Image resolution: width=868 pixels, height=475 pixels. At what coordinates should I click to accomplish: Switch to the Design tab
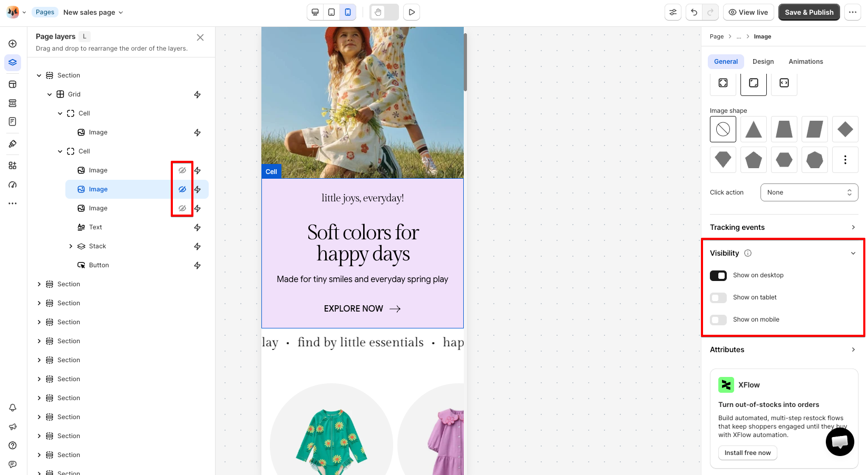pyautogui.click(x=763, y=62)
